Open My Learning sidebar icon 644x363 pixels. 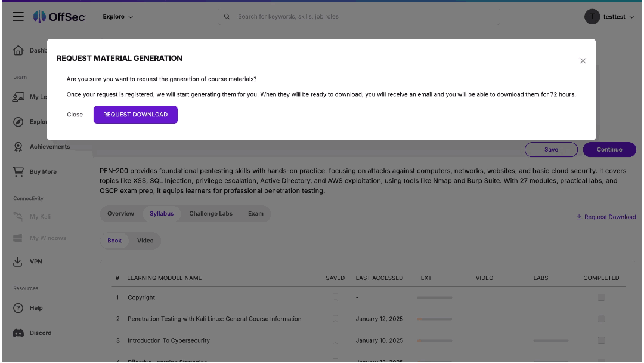coord(18,97)
